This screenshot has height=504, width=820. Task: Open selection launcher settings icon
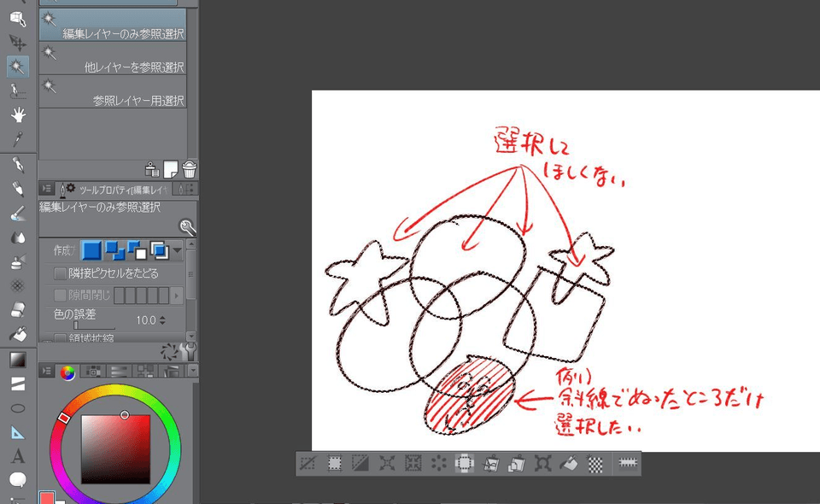point(627,463)
